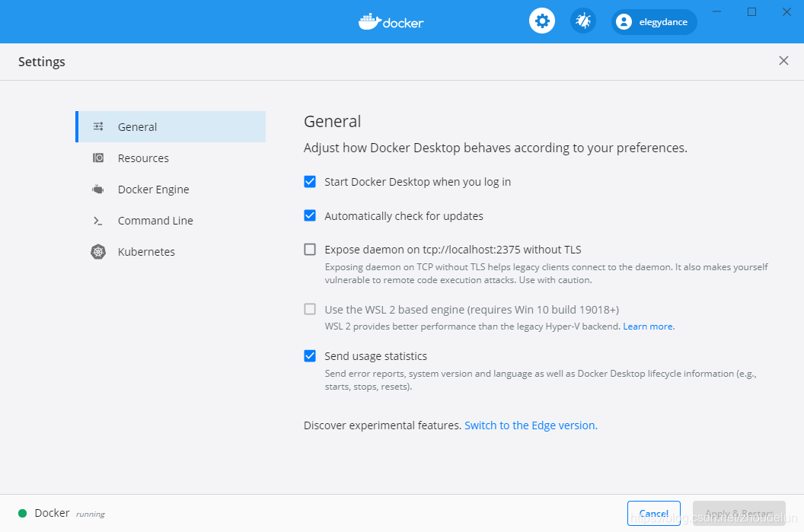Select the General sidebar icon
The width and height of the screenshot is (804, 532).
click(98, 126)
